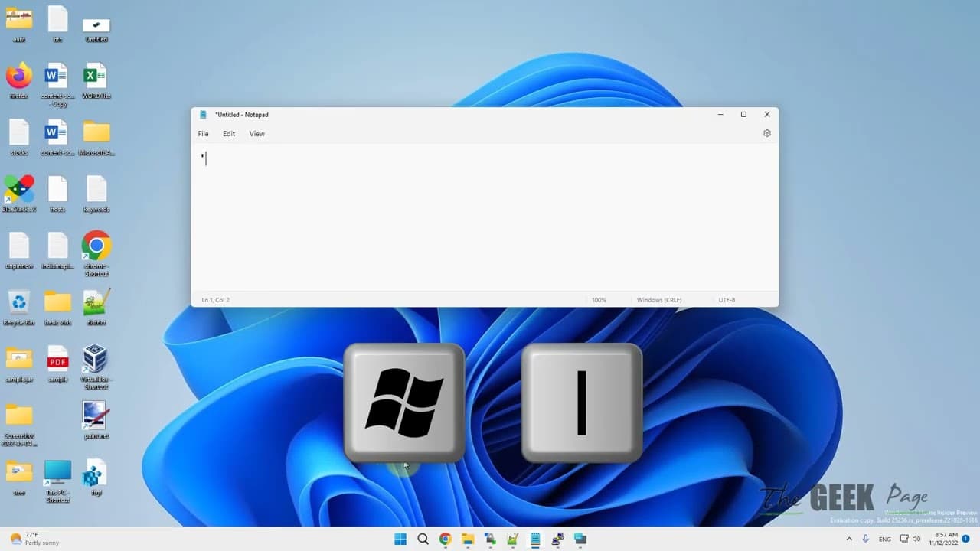
Task: Select the basic vids folder on desktop
Action: click(57, 307)
